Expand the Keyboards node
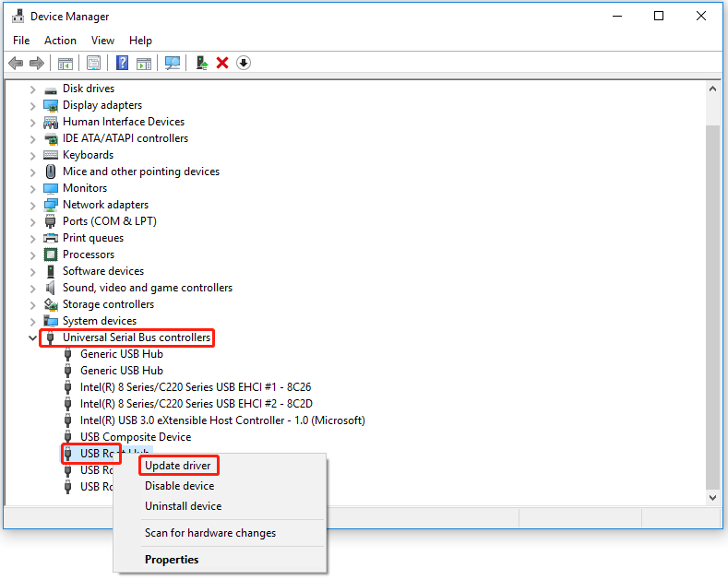The image size is (728, 580). [x=32, y=156]
